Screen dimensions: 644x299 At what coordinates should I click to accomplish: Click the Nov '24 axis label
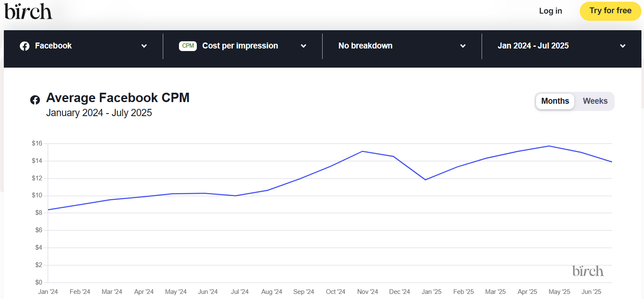point(368,292)
